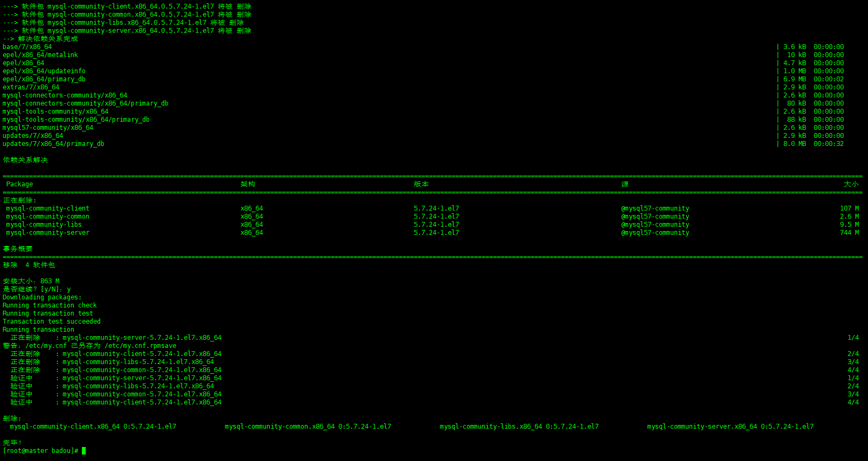
Task: Click the '正在删除:' table section label
Action: [x=20, y=200]
